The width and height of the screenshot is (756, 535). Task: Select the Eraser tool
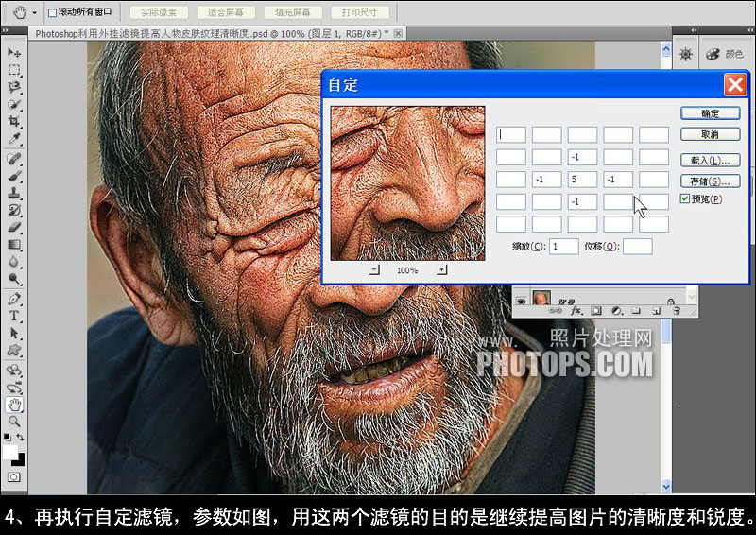click(14, 227)
